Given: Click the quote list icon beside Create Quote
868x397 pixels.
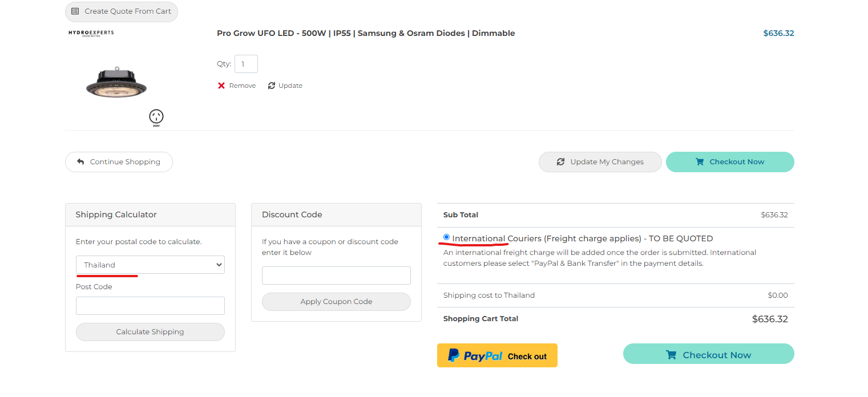Looking at the screenshot, I should tap(75, 11).
